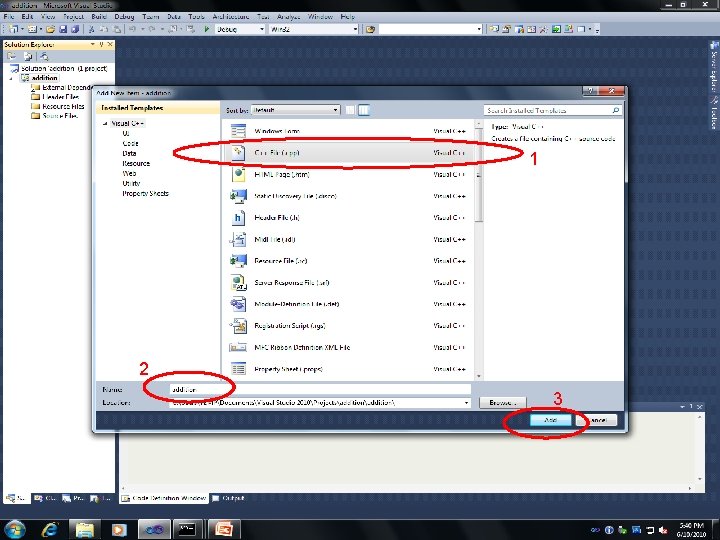Select the Midl File template icon

[238, 239]
